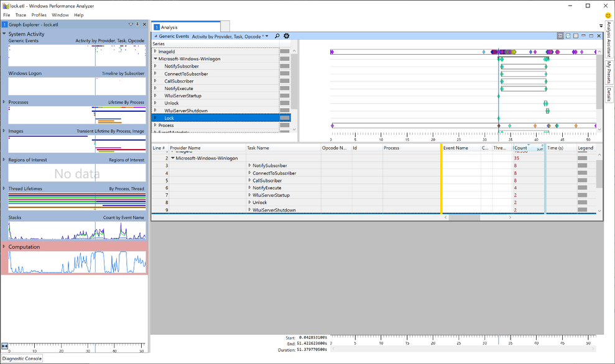Sort by the Provider Name column header

click(x=207, y=148)
